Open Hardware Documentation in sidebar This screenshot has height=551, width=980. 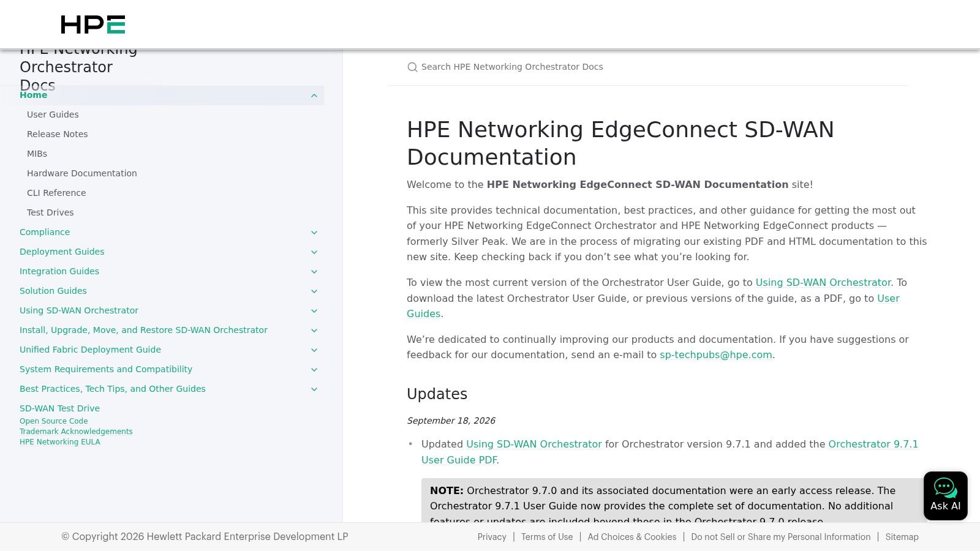82,173
